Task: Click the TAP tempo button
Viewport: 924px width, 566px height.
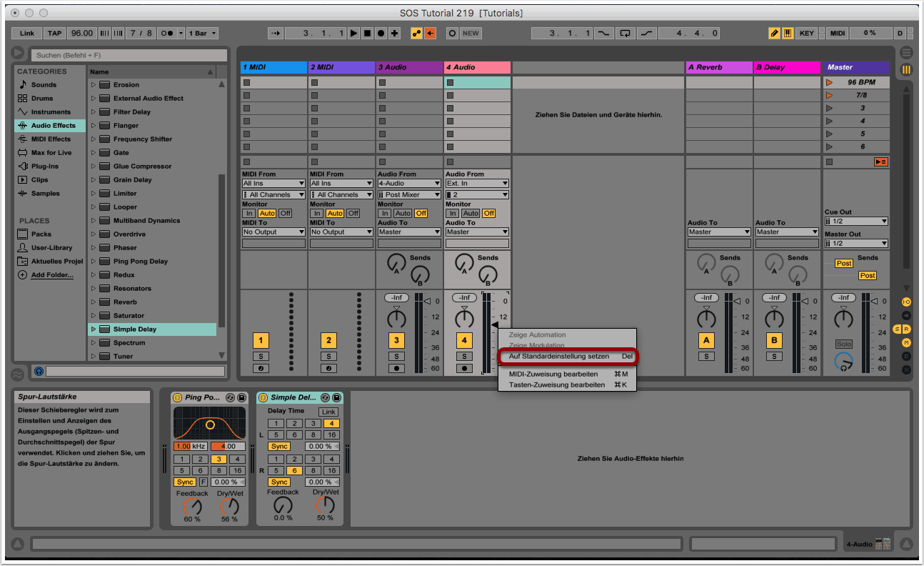Action: pos(54,34)
